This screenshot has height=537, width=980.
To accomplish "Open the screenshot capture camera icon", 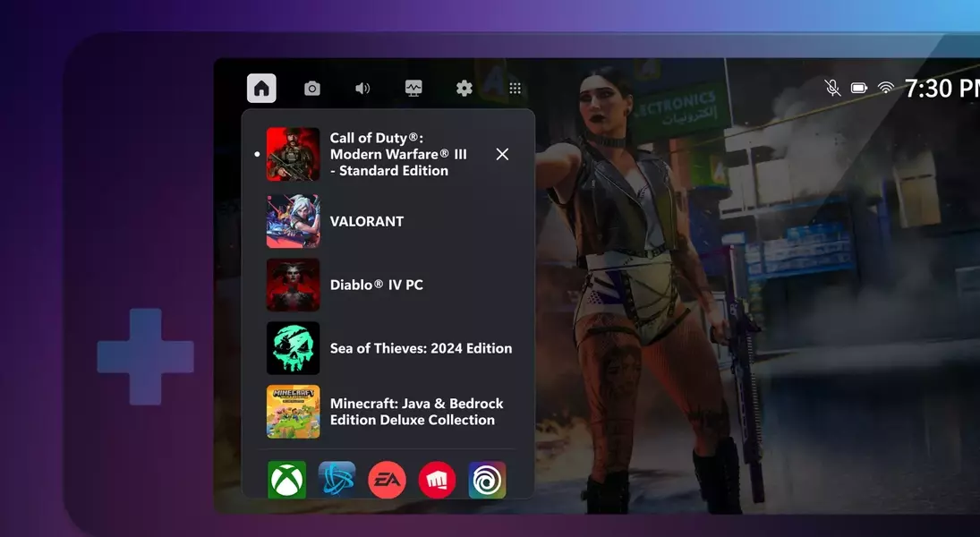I will 311,89.
